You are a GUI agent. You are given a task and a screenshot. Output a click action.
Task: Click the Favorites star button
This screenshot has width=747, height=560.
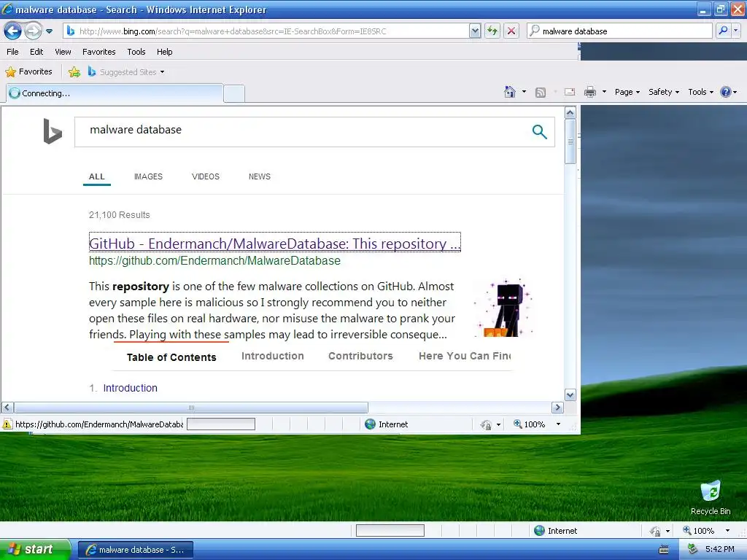[28, 72]
